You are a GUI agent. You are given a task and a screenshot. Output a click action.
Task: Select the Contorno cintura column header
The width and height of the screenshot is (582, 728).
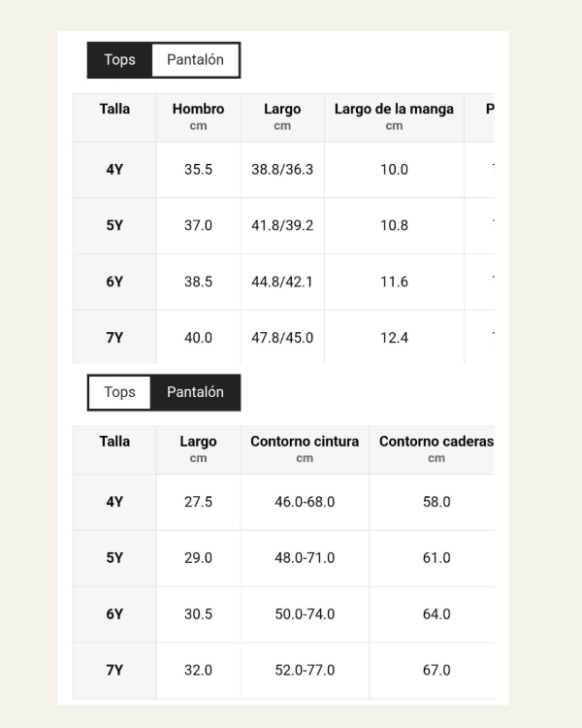pyautogui.click(x=305, y=449)
